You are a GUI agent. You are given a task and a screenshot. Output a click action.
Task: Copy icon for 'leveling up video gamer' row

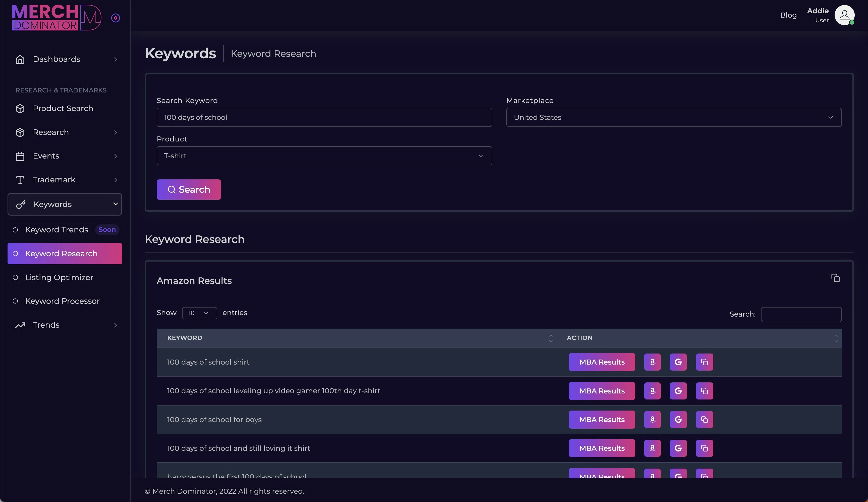click(704, 391)
